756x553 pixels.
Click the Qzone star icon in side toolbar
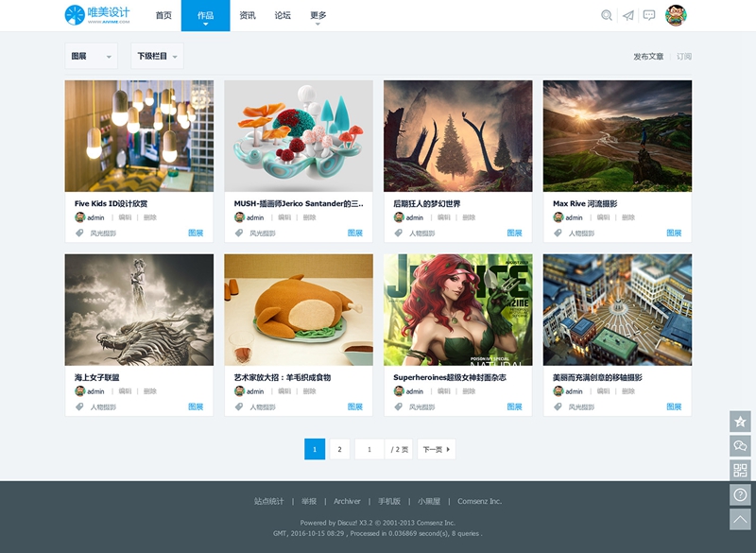tap(740, 422)
